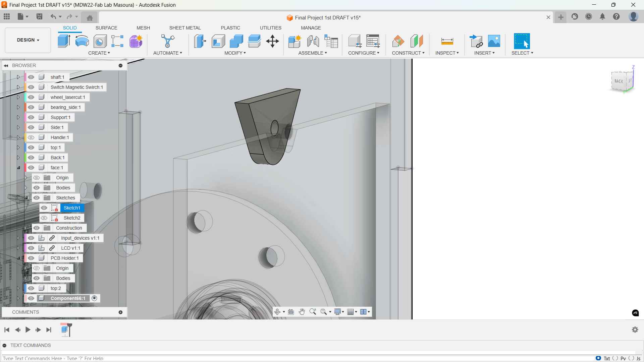
Task: Open the MODIFY dropdown menu
Action: [x=235, y=53]
